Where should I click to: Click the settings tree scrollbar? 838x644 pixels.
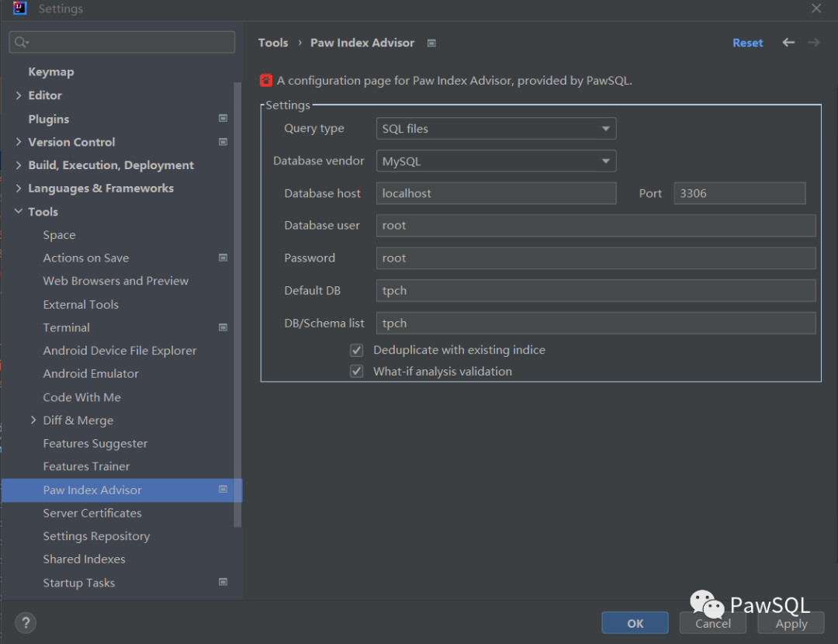(238, 305)
